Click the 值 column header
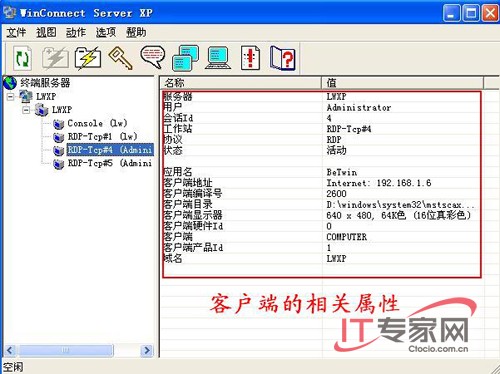Image resolution: width=500 pixels, height=374 pixels. (403, 82)
